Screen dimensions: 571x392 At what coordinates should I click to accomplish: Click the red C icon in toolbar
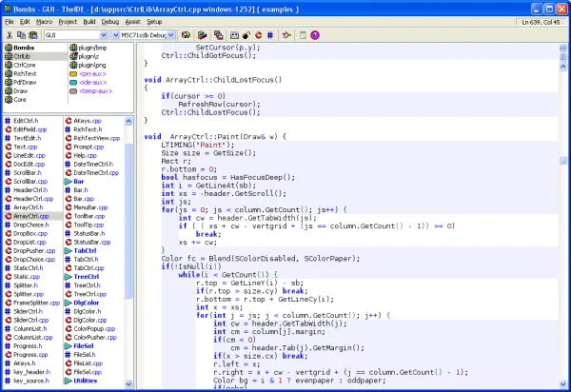(x=259, y=35)
